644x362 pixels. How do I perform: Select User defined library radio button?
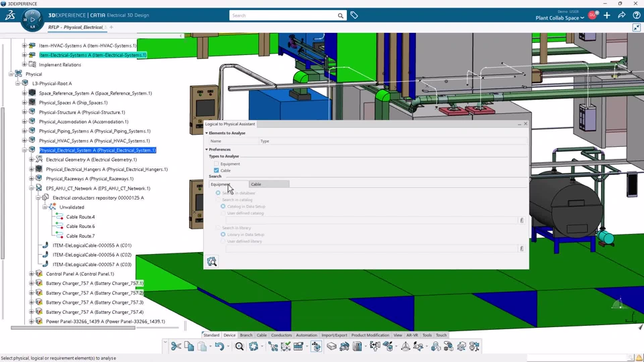(x=223, y=241)
